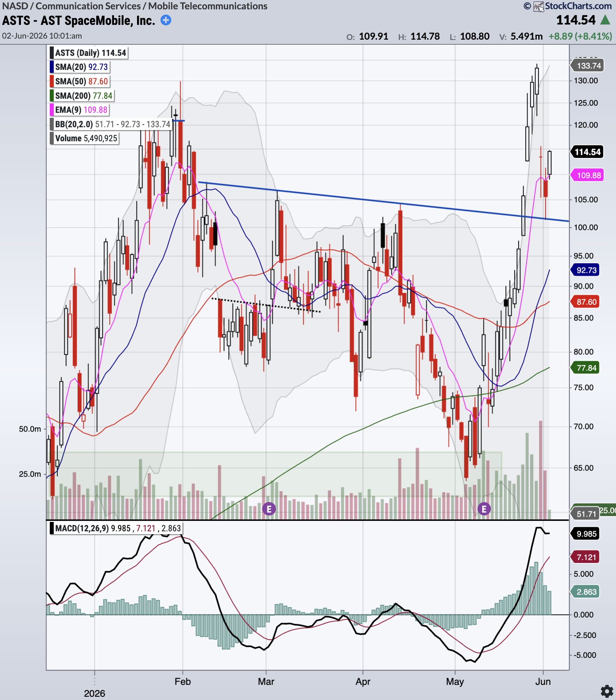Click the red SMA(50) legend color bar
The height and width of the screenshot is (700, 616).
pos(52,81)
